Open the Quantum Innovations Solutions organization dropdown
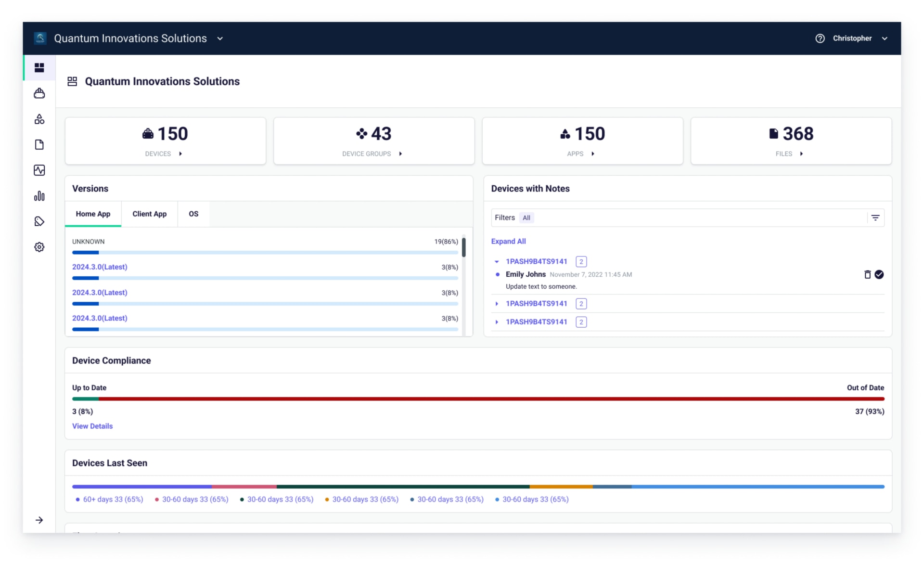924x565 pixels. (x=220, y=39)
